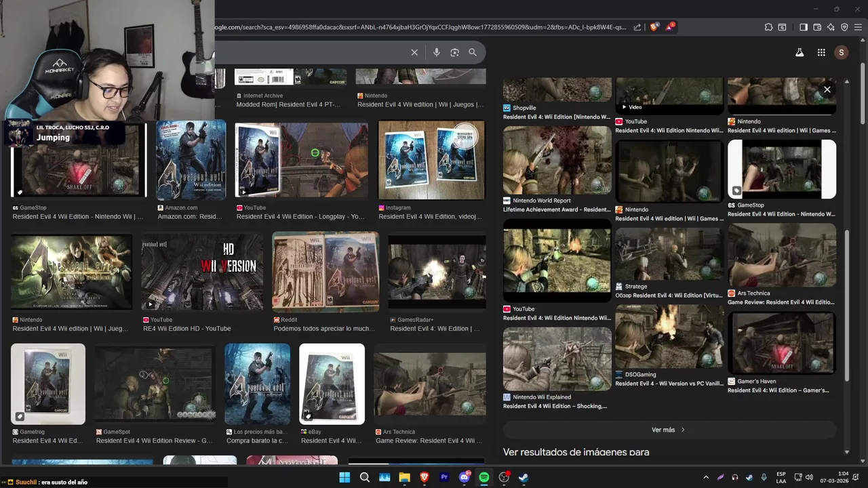The width and height of the screenshot is (868, 488).
Task: Select Nintendo title-screen game thumbnail
Action: [x=71, y=272]
